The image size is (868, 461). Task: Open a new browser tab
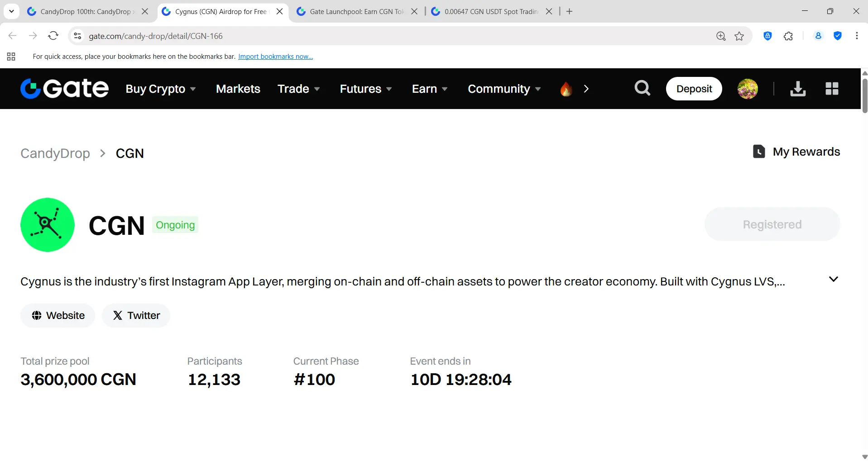(570, 11)
